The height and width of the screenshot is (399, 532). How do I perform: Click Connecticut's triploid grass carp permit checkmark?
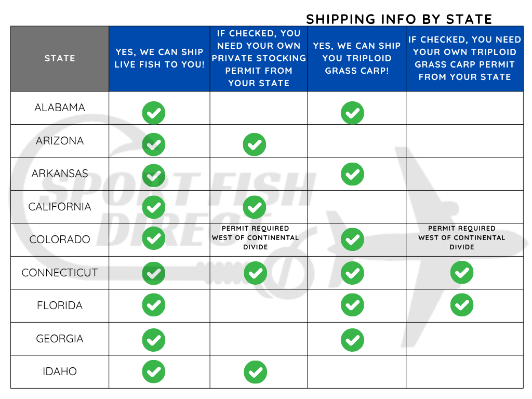(462, 272)
